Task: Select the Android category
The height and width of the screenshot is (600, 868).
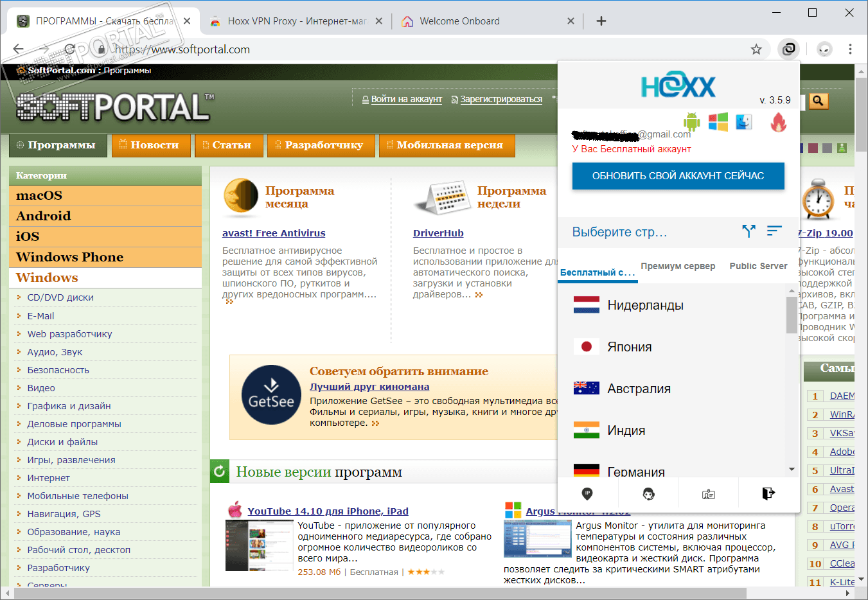Action: click(105, 216)
